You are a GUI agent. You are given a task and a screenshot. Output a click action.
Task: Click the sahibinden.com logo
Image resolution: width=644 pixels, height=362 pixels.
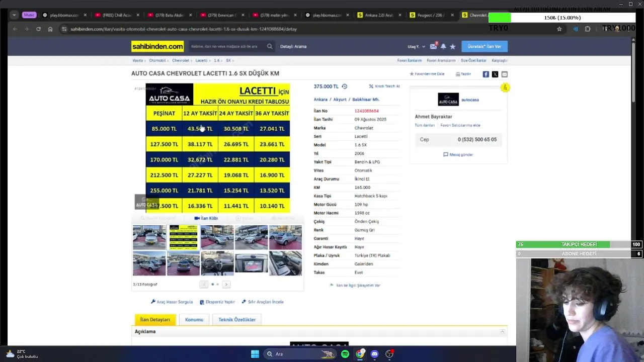coord(157,46)
